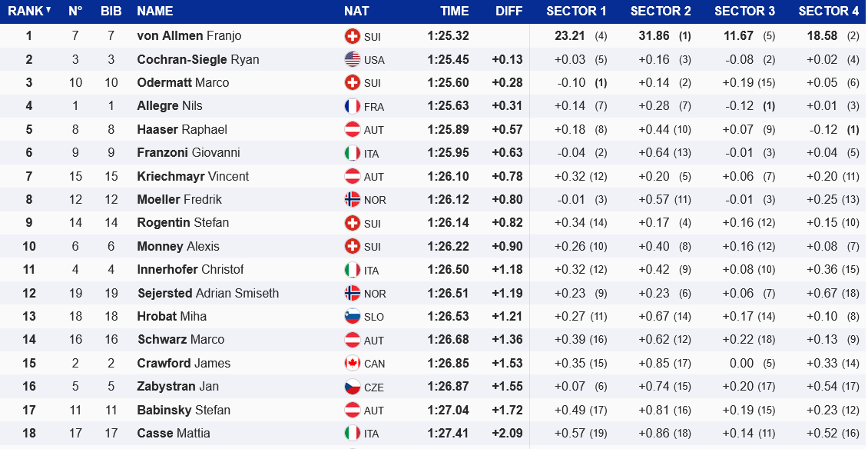Click the Czech flag for Zabystran
868x449 pixels.
click(353, 387)
